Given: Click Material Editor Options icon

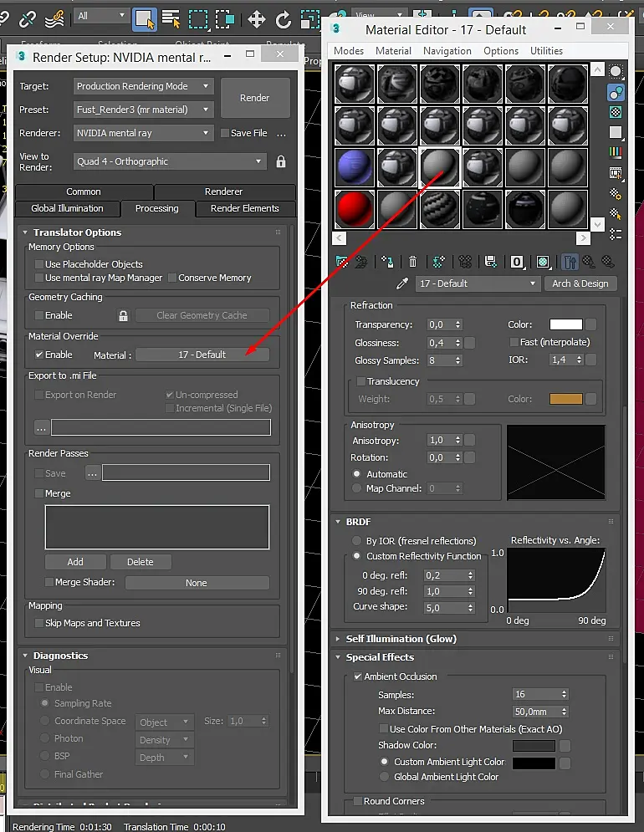Looking at the screenshot, I should pyautogui.click(x=616, y=194).
